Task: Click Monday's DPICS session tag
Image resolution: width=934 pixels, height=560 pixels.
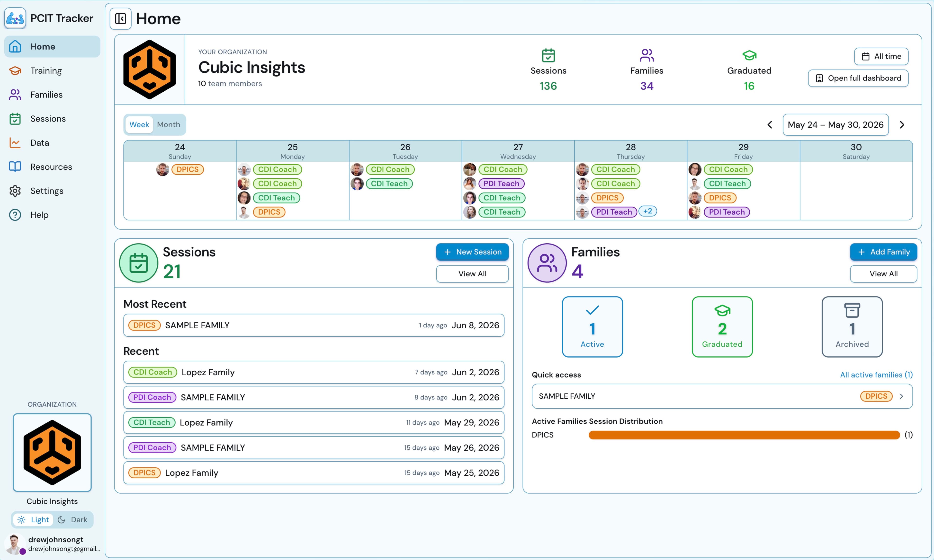Action: 269,212
